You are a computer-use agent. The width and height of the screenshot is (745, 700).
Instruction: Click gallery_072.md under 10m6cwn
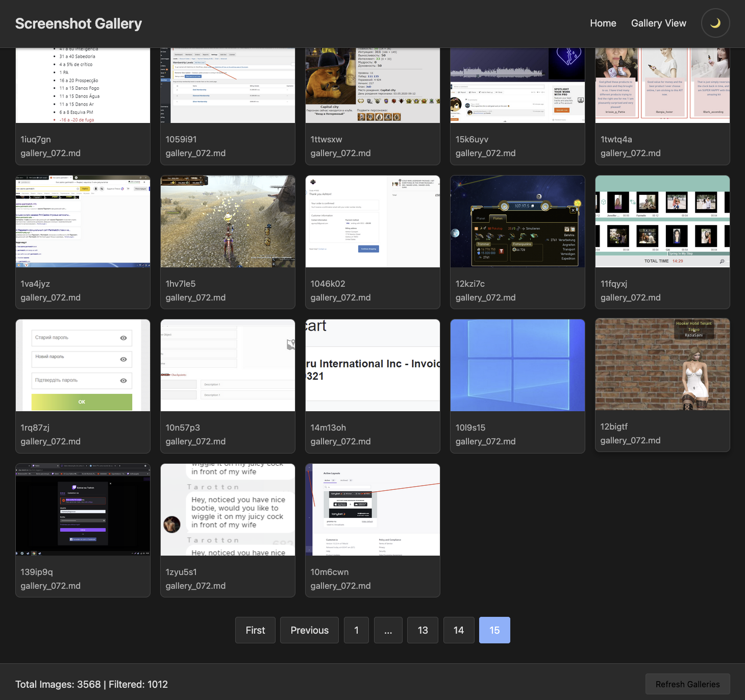tap(340, 586)
